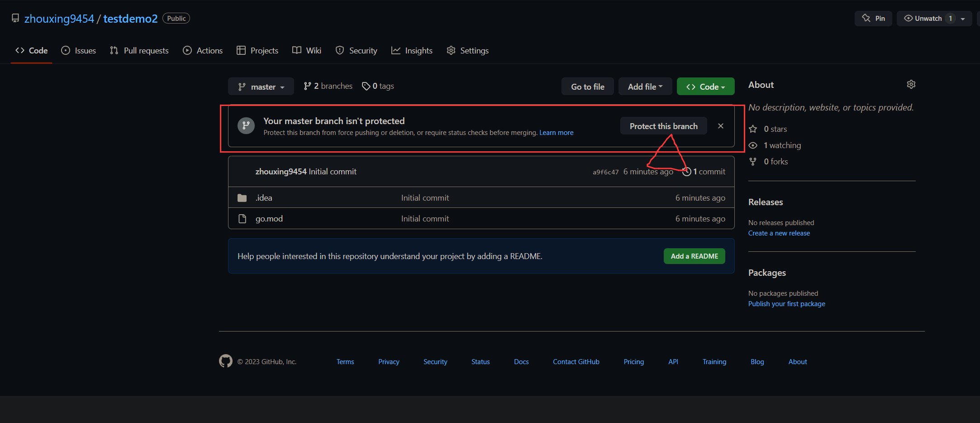View the 2 branches list
This screenshot has width=980, height=423.
pyautogui.click(x=328, y=86)
